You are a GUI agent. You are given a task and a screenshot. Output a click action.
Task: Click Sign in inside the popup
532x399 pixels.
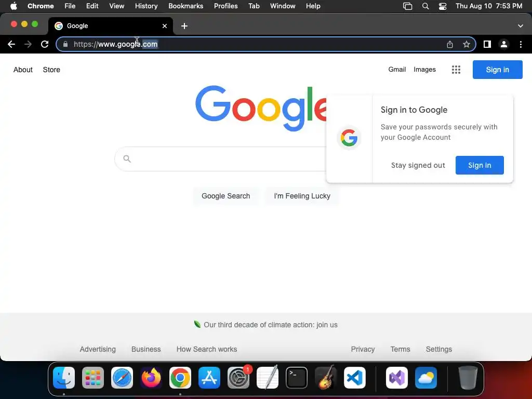pyautogui.click(x=480, y=165)
